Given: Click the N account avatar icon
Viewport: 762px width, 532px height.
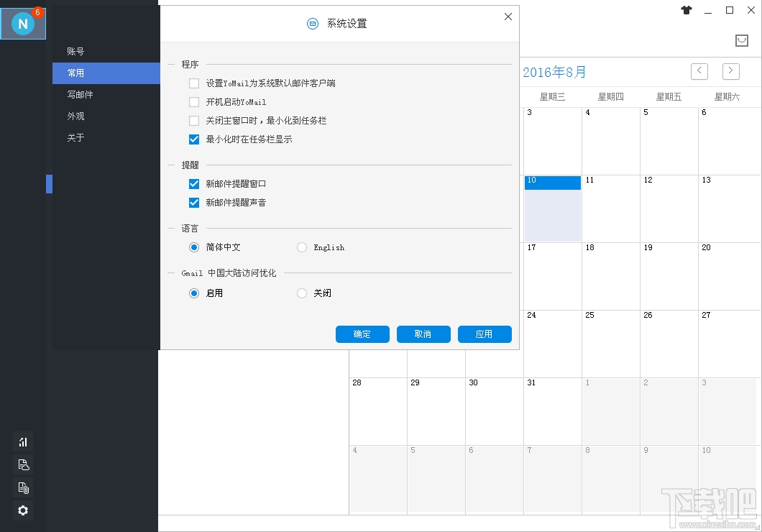Looking at the screenshot, I should (x=23, y=23).
